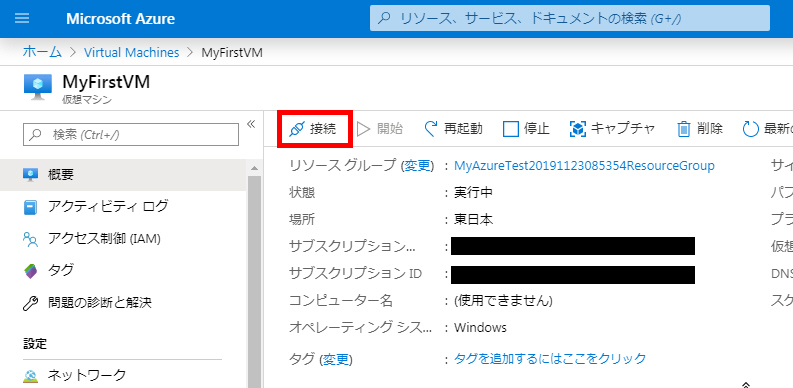Viewport: 793px width, 388px height.
Task: Select 概要 in sidebar
Action: tap(123, 175)
